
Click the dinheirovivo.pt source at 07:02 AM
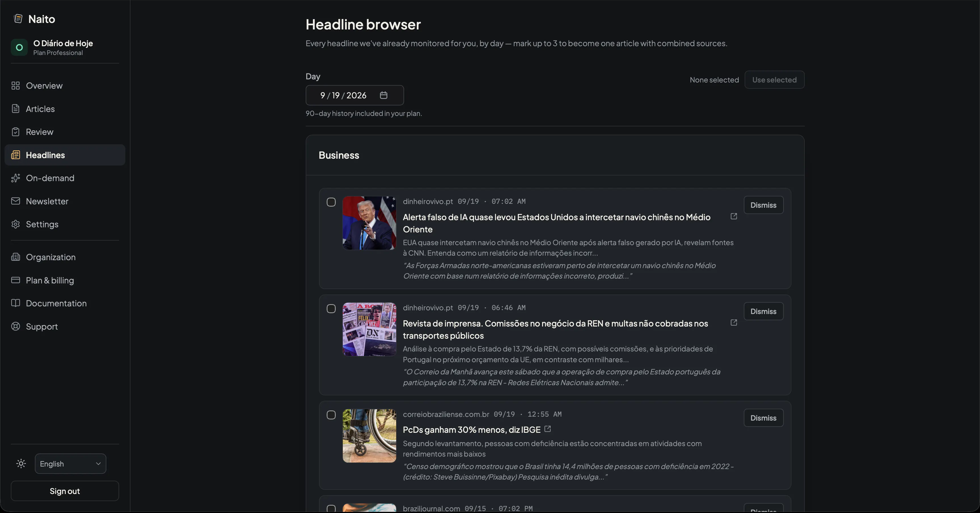(x=428, y=201)
